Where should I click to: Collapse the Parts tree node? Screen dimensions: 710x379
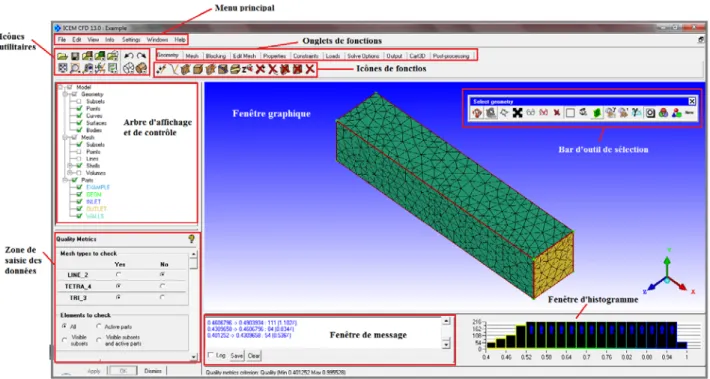pos(66,180)
